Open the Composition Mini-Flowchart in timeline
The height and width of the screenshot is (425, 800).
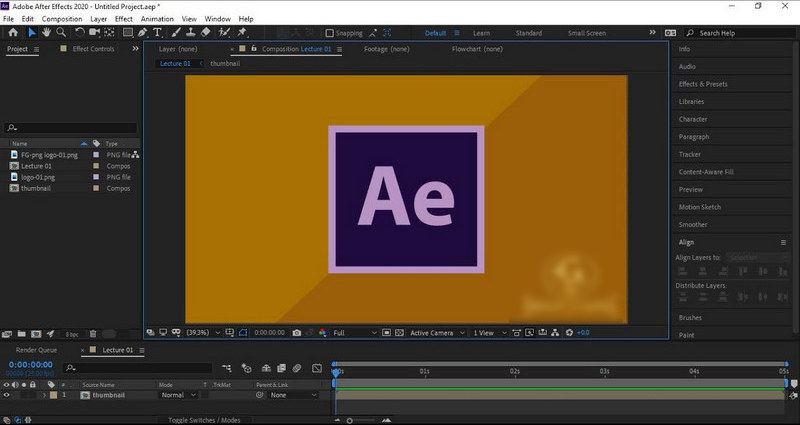coord(227,368)
